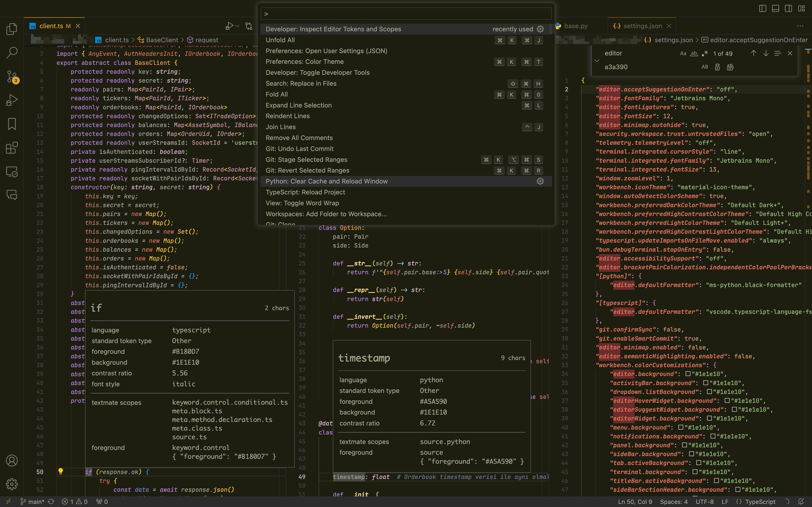Click main* git branch in status bar
This screenshot has width=812, height=507.
coord(32,502)
